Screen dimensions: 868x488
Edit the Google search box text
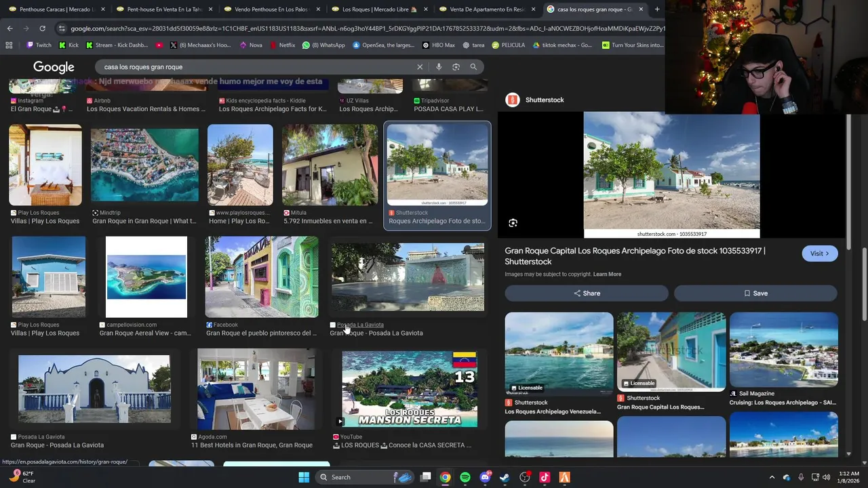258,67
